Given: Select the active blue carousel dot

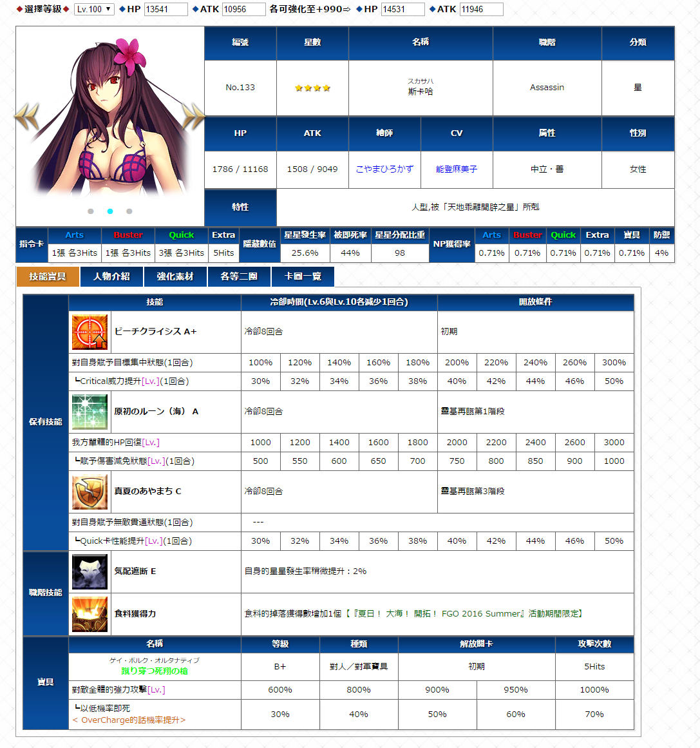Looking at the screenshot, I should (110, 211).
